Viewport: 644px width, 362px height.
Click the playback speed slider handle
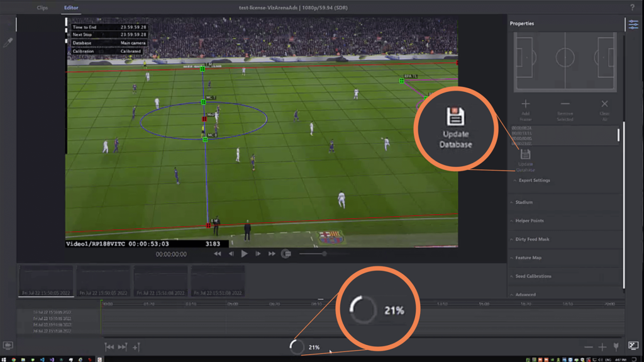click(x=325, y=254)
